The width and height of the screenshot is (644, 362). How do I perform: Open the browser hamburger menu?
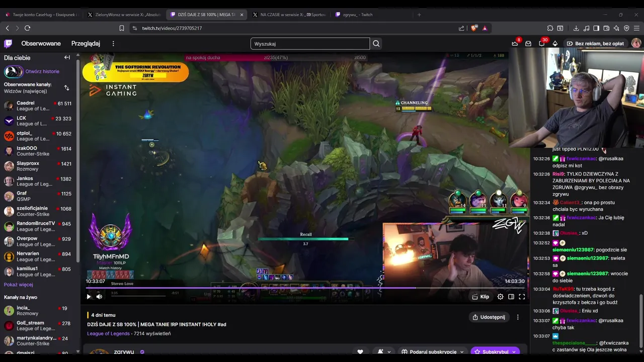pyautogui.click(x=636, y=28)
